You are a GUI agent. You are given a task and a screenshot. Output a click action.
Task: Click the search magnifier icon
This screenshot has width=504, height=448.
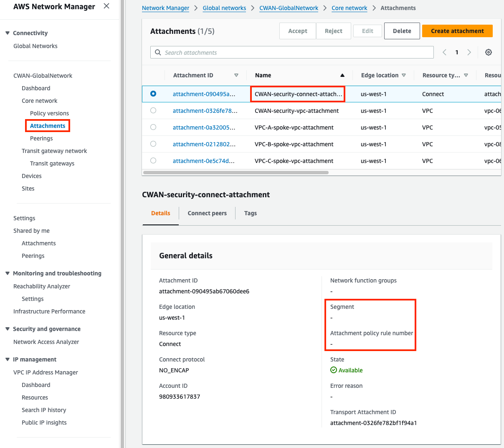tap(158, 52)
